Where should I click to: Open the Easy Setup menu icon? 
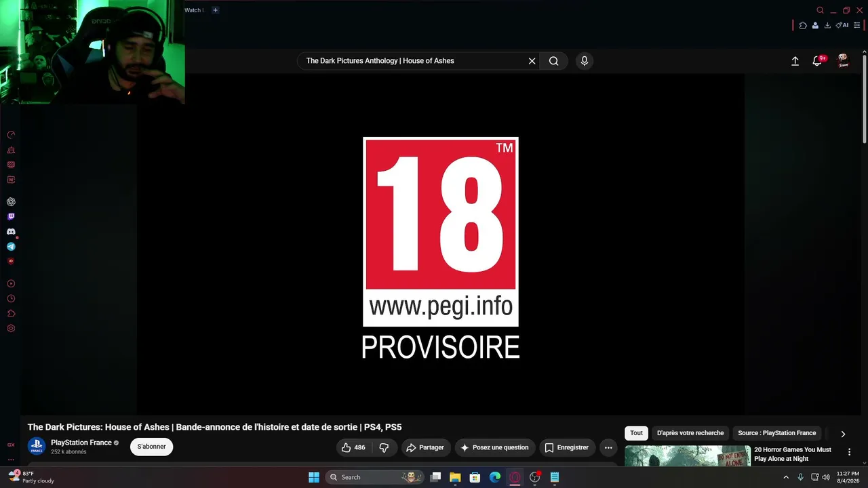(857, 25)
